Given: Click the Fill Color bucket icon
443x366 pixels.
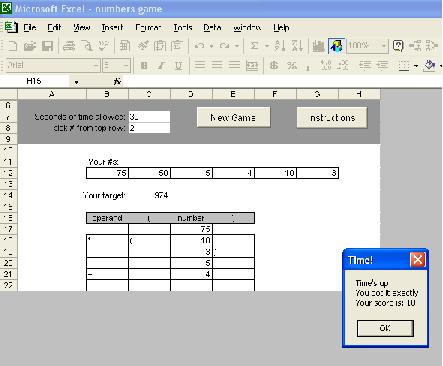Looking at the screenshot, I should pyautogui.click(x=429, y=65).
